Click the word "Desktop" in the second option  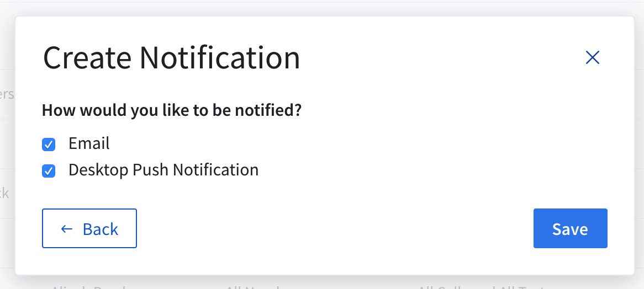coord(98,170)
